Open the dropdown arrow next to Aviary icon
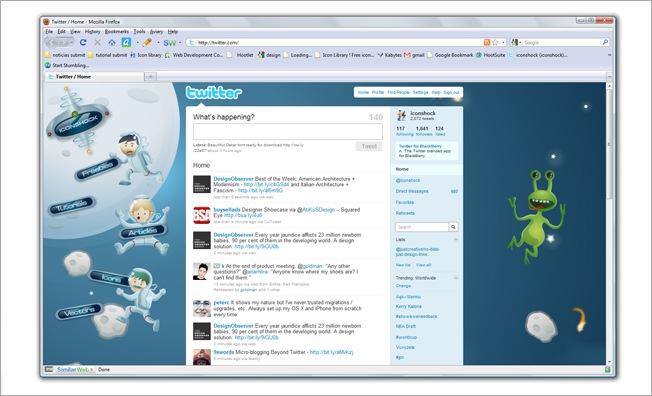The width and height of the screenshot is (652, 396). (137, 42)
